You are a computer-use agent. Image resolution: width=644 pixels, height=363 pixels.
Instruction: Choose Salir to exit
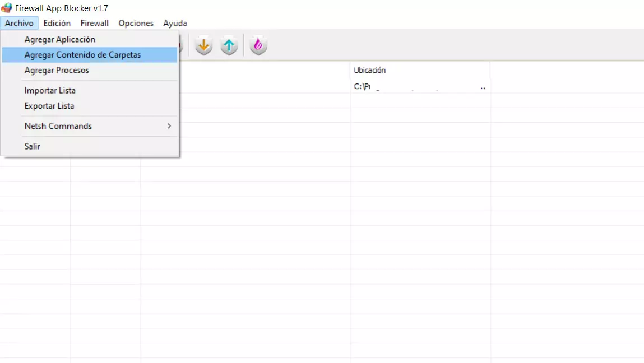click(x=90, y=146)
